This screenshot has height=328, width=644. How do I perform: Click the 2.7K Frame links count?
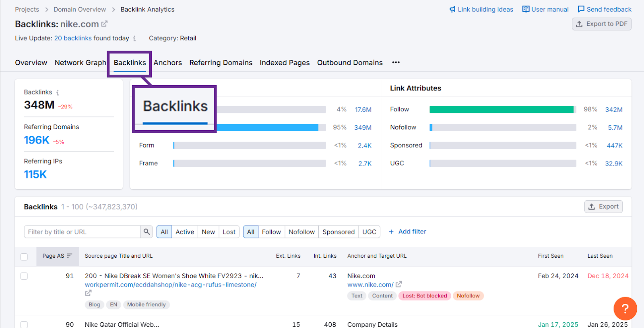pos(365,164)
